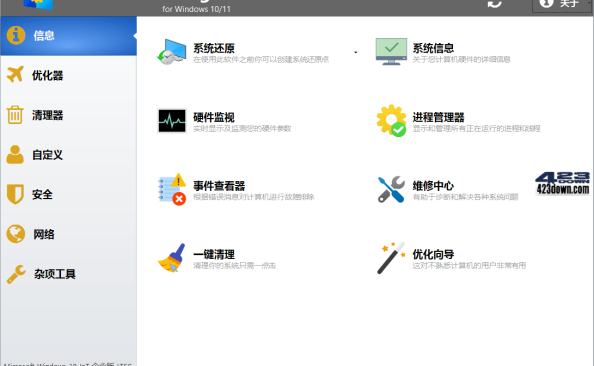Start 一键清理 via its title
The height and width of the screenshot is (366, 594).
coord(214,254)
